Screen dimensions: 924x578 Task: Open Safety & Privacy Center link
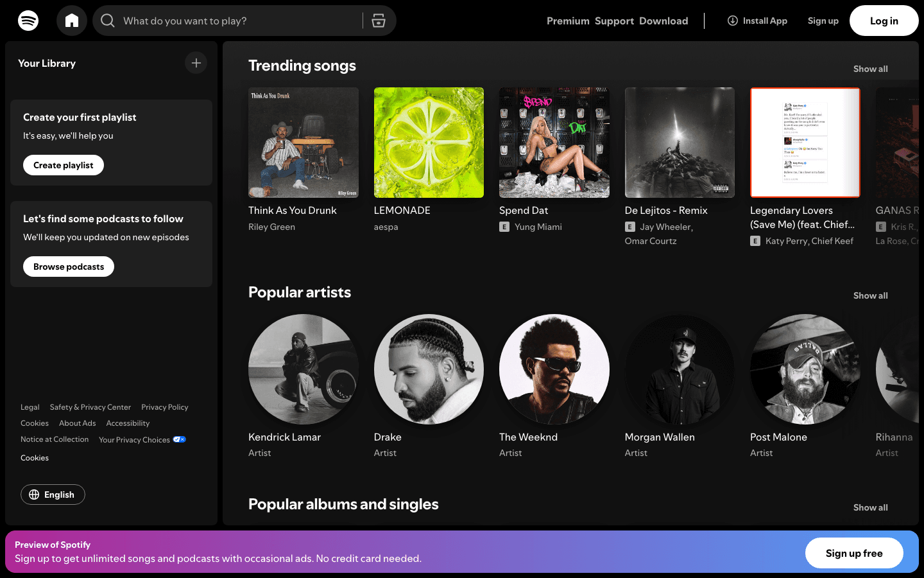pos(90,407)
